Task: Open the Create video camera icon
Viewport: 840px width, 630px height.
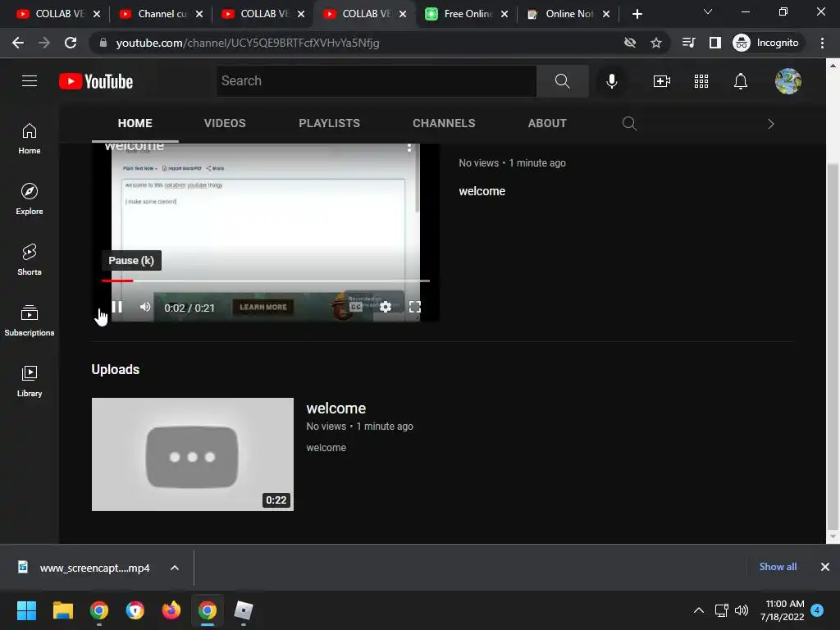Action: click(x=662, y=81)
